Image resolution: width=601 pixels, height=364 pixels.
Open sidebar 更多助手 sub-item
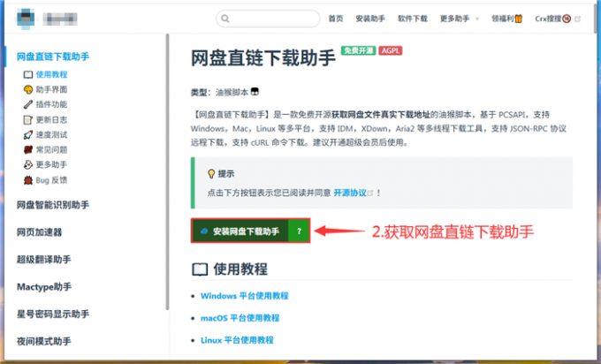coord(51,164)
